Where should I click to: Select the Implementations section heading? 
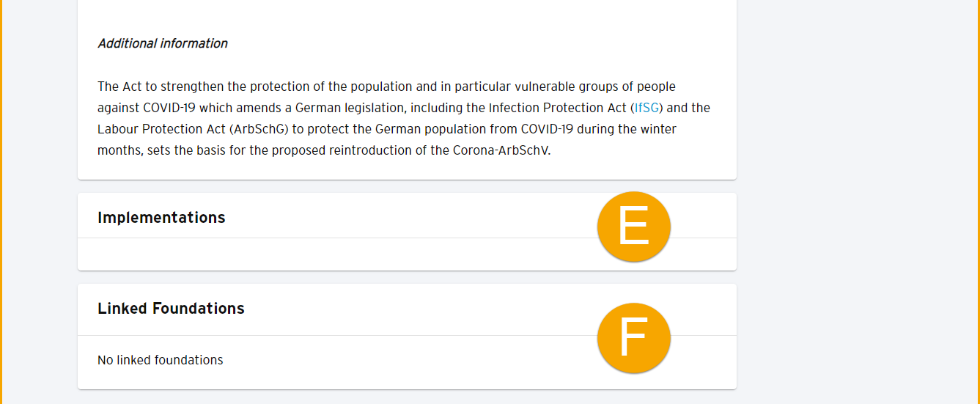(161, 218)
